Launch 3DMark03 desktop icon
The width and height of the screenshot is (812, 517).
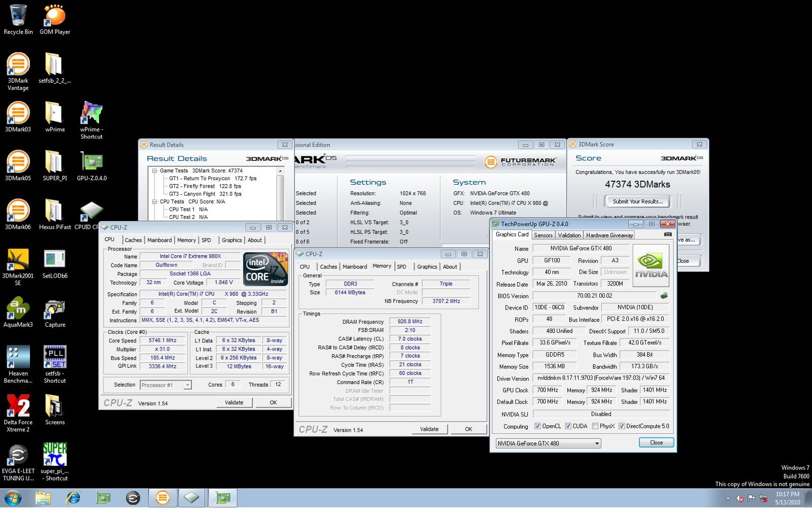tap(18, 117)
